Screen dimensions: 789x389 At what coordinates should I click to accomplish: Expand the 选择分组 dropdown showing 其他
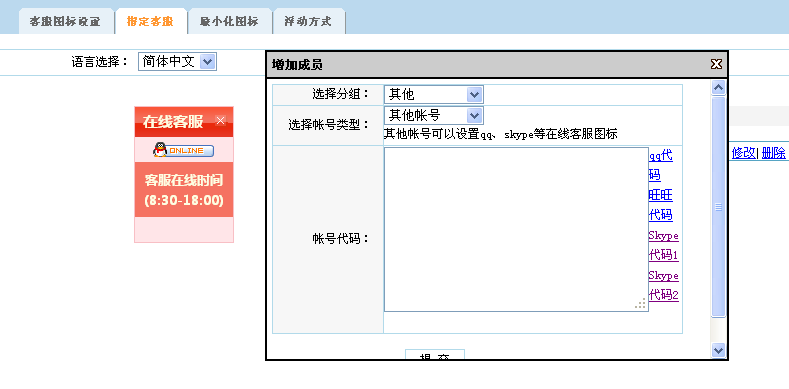click(x=433, y=94)
